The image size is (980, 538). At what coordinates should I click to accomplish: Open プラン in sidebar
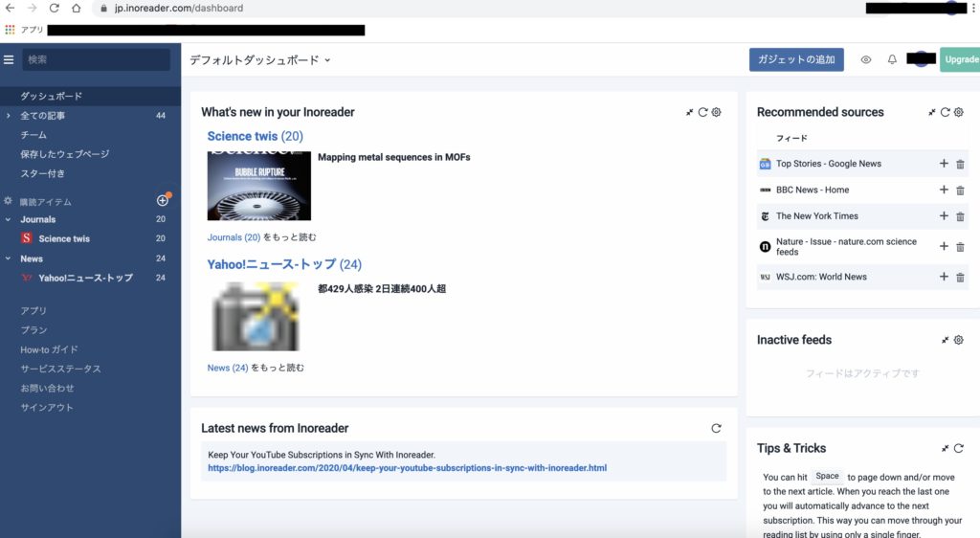click(33, 330)
